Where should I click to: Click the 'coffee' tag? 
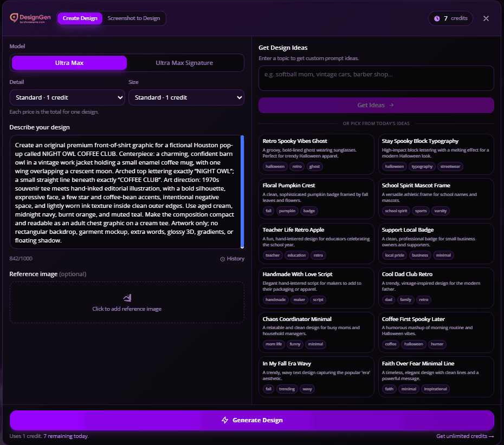pos(391,344)
